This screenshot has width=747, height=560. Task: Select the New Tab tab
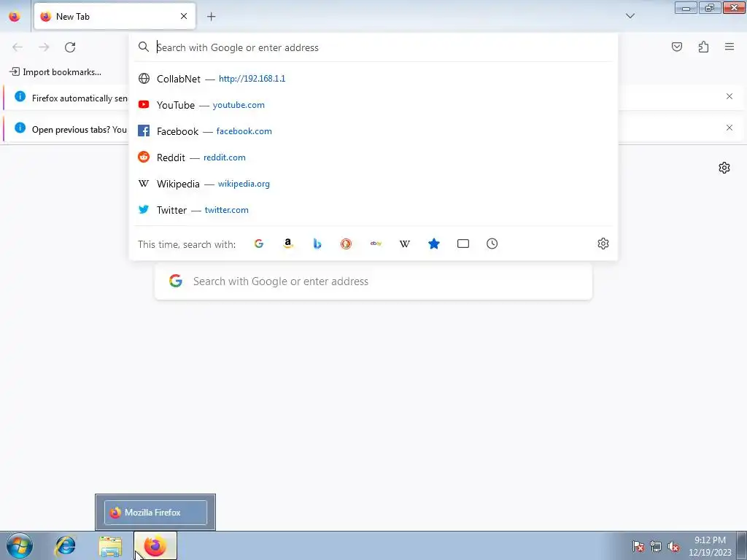coord(115,16)
